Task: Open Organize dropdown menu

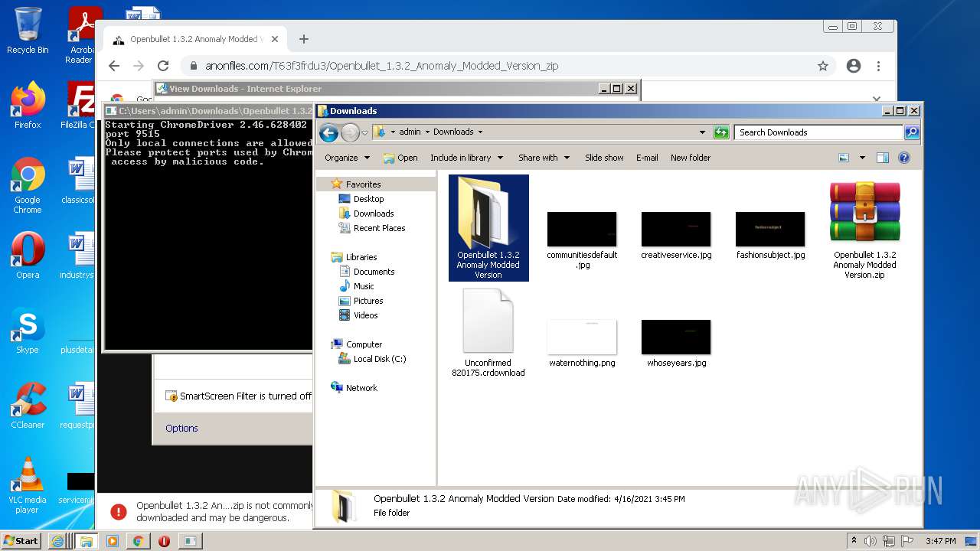Action: tap(347, 158)
